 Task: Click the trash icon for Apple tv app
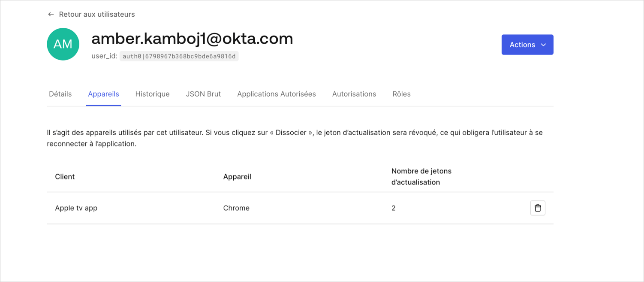tap(538, 208)
